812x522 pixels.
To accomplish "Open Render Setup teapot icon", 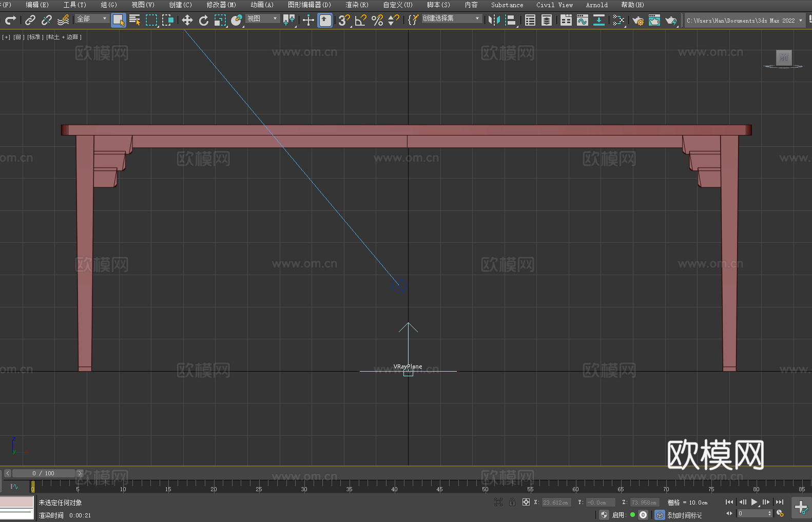I will click(638, 20).
